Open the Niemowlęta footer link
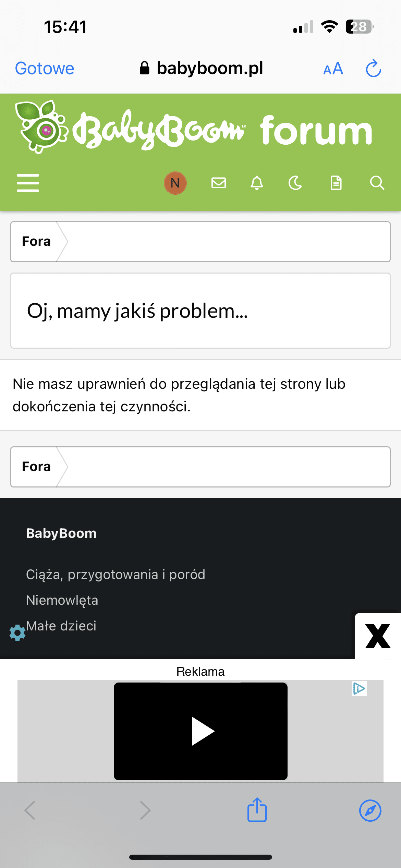This screenshot has width=401, height=868. [x=62, y=600]
